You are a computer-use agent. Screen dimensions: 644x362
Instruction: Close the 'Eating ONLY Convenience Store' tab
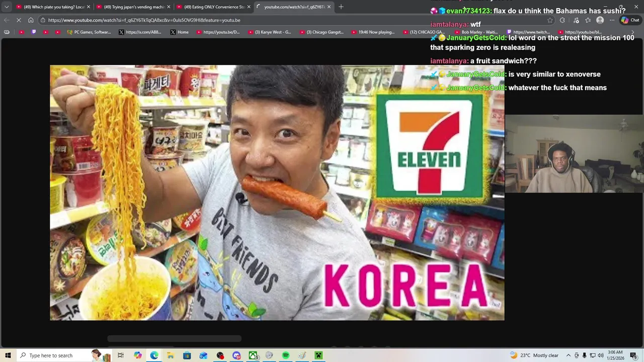[249, 7]
